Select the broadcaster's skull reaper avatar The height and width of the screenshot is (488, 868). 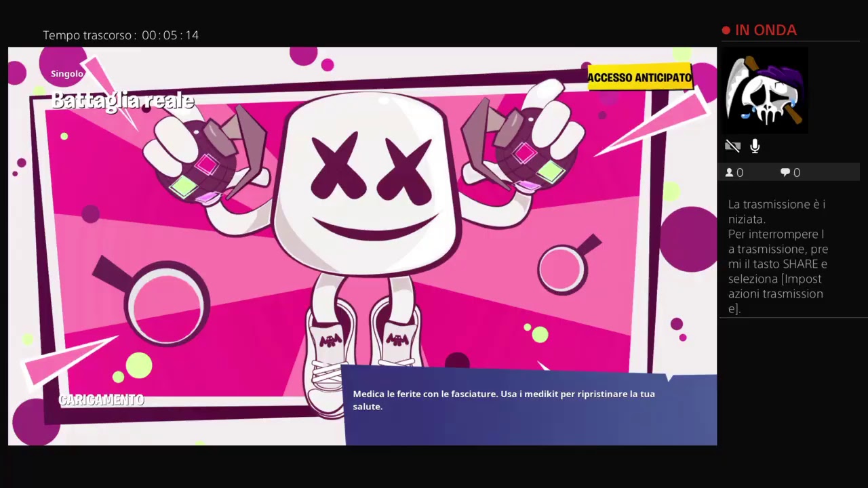pyautogui.click(x=765, y=89)
